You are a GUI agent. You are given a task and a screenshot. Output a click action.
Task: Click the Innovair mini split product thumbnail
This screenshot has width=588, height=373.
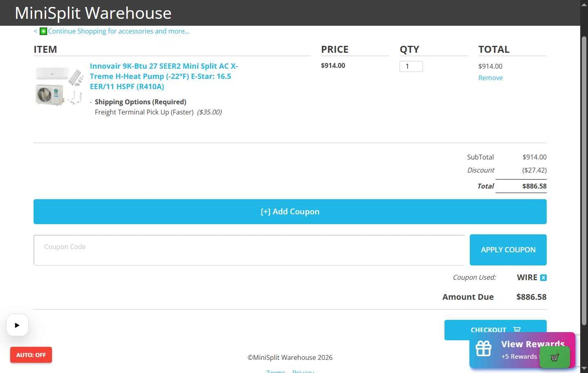coord(60,86)
